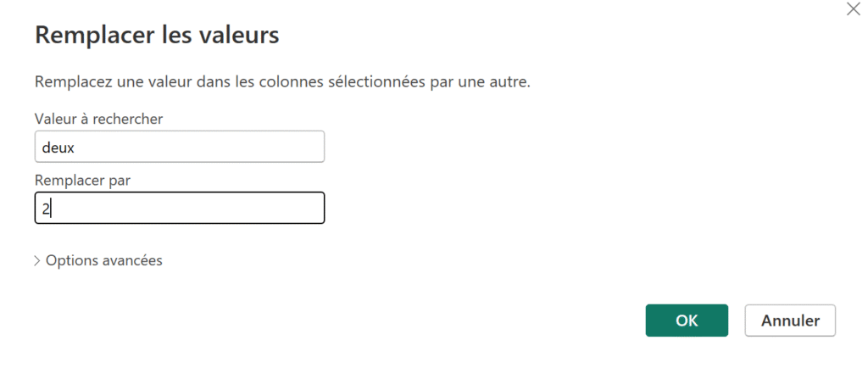Click the Valeur à rechercher label
Viewport: 868px width, 368px height.
[x=98, y=119]
